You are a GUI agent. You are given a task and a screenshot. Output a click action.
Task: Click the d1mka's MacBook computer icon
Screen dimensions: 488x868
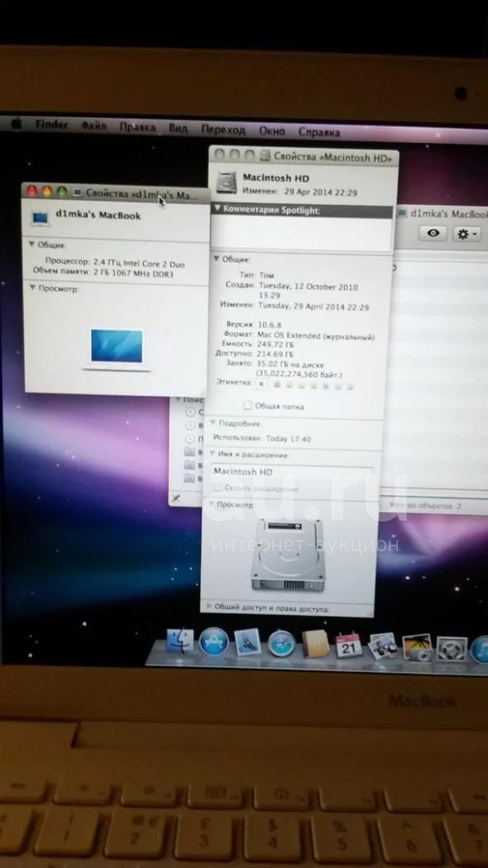pyautogui.click(x=40, y=217)
